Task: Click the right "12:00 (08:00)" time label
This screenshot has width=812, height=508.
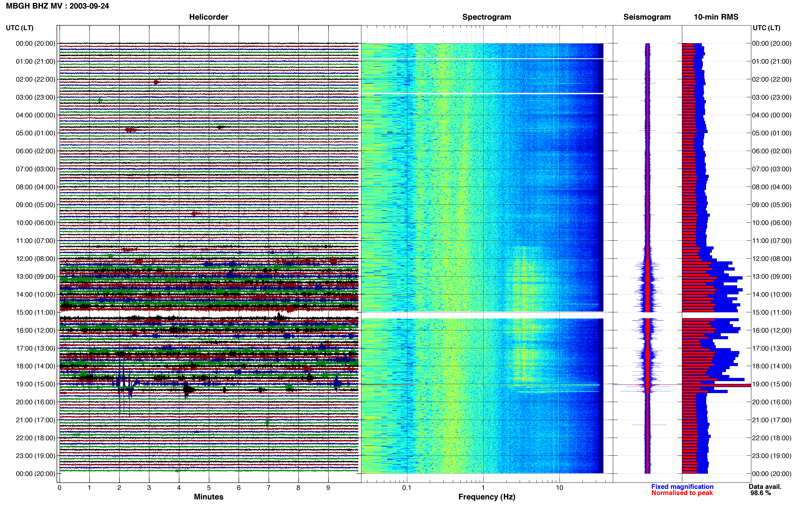Action: 772,259
